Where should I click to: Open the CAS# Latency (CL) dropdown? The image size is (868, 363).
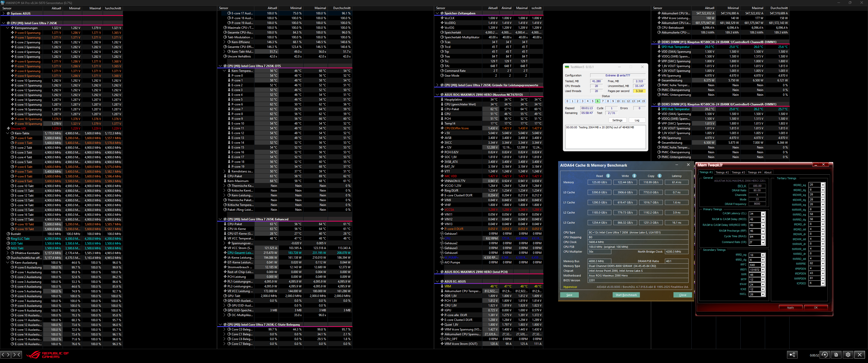pos(763,214)
